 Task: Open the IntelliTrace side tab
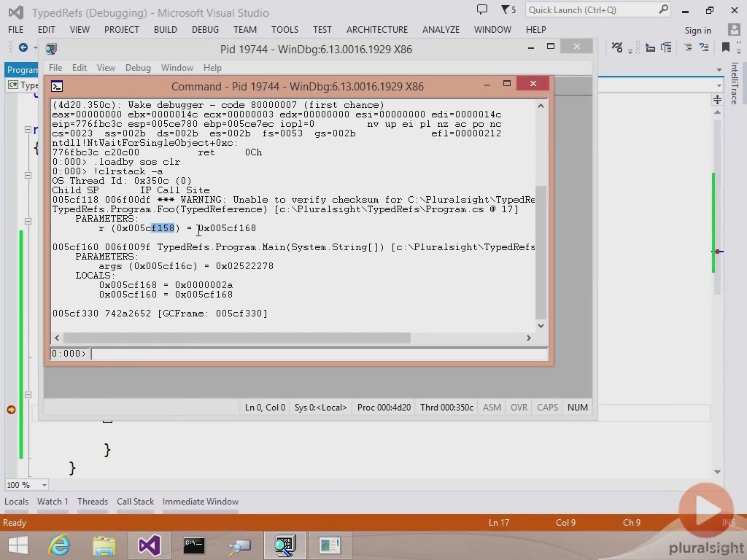[x=734, y=83]
